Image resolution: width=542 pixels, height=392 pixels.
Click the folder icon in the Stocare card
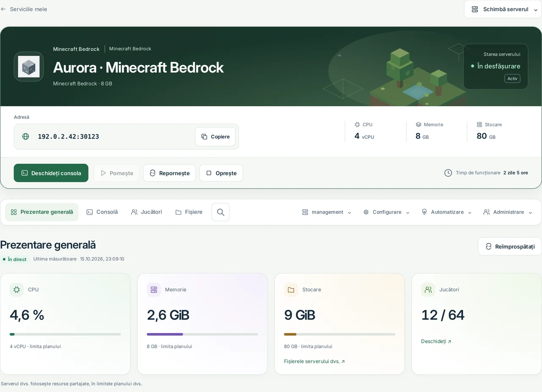point(291,290)
